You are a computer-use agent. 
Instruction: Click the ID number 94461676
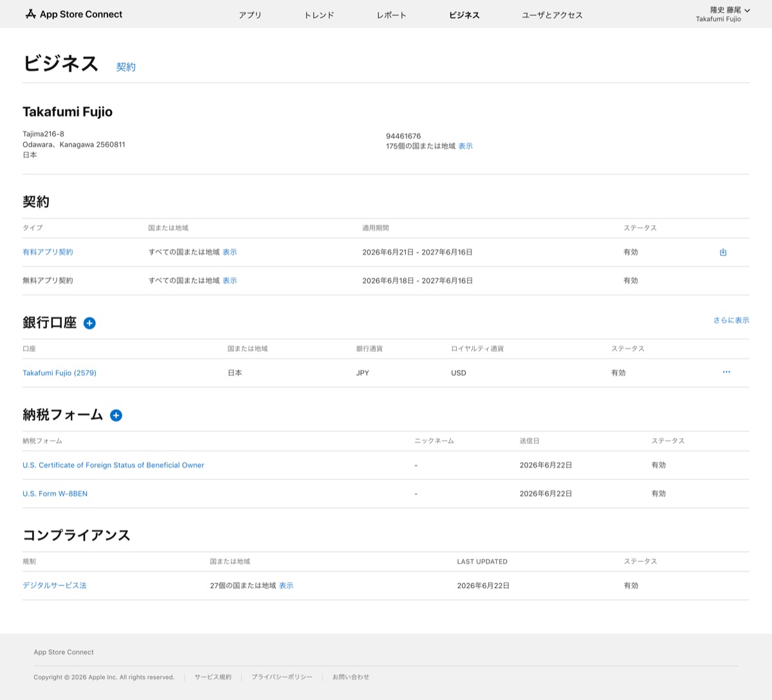tap(403, 136)
